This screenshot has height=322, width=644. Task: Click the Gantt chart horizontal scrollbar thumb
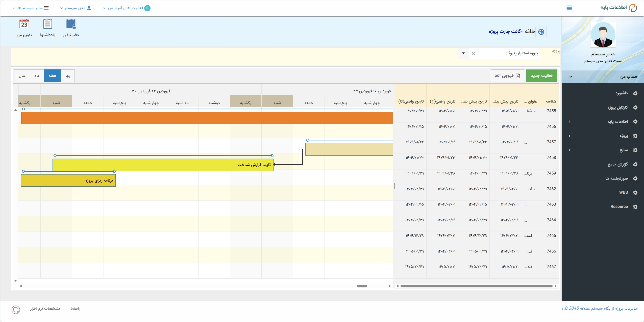(362, 286)
